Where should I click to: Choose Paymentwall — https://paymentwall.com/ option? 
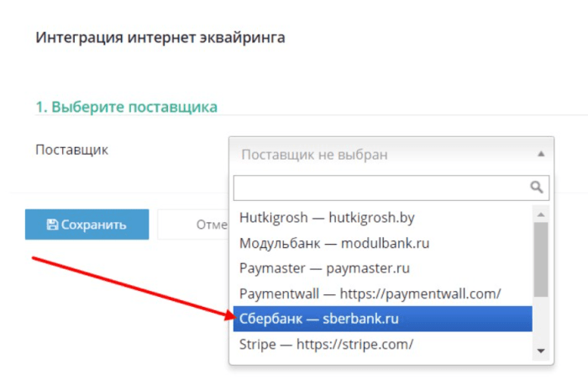click(x=382, y=293)
